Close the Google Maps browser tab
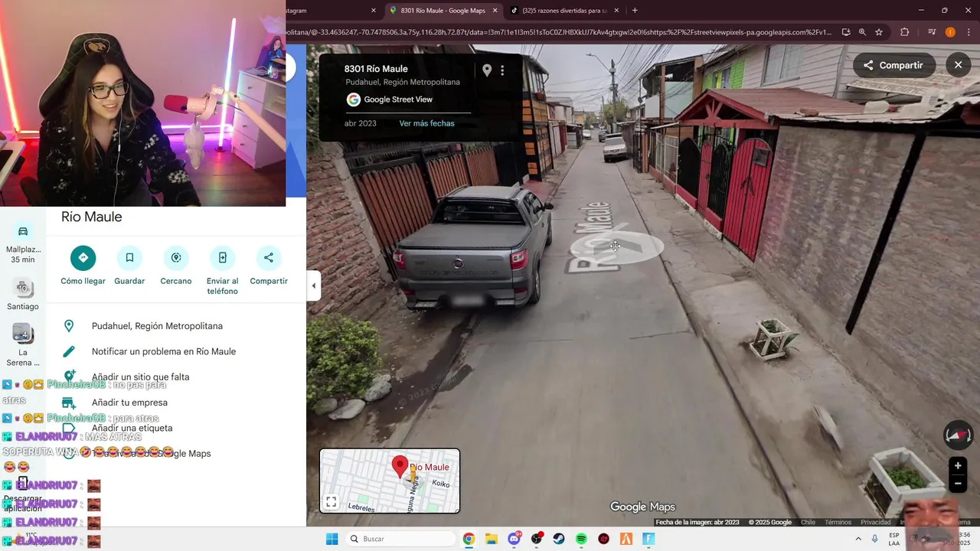This screenshot has height=551, width=980. click(495, 11)
